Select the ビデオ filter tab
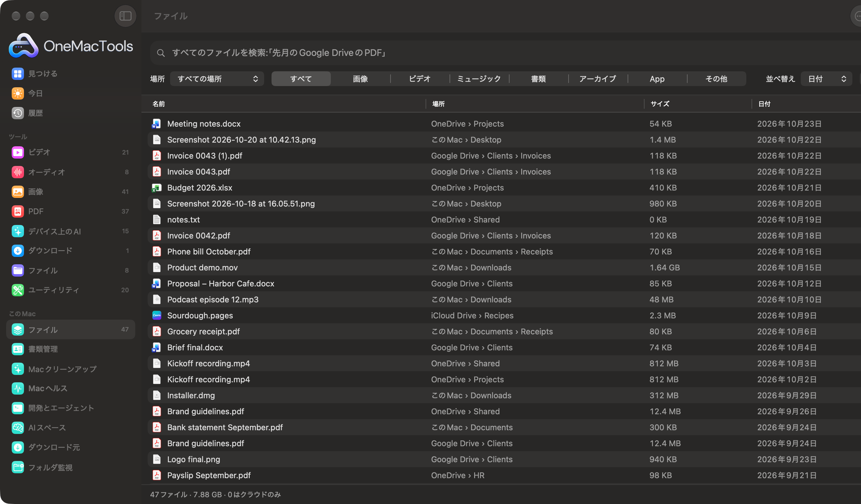861x504 pixels. click(x=419, y=79)
